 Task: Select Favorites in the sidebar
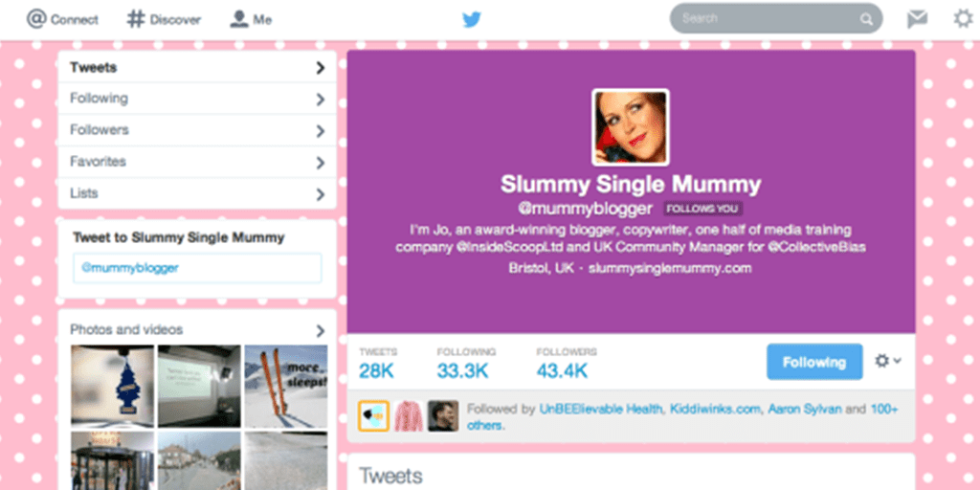tap(197, 162)
